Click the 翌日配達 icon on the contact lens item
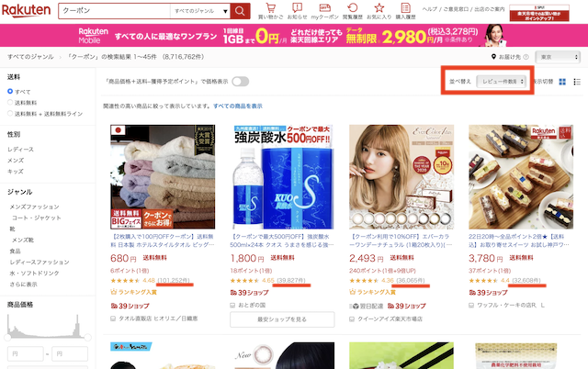This screenshot has height=369, width=588. click(367, 306)
